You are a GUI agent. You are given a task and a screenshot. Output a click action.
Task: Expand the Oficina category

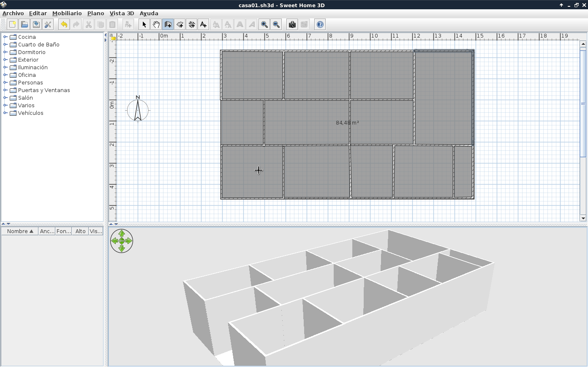(x=5, y=75)
